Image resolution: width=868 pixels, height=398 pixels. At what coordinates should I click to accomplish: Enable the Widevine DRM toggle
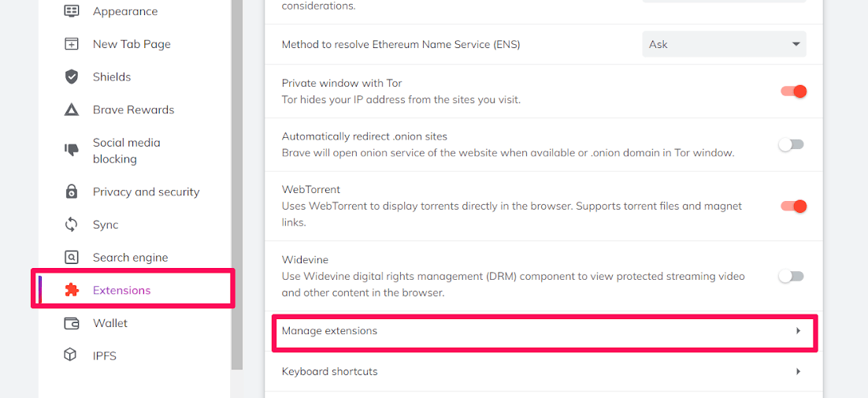[x=791, y=276]
